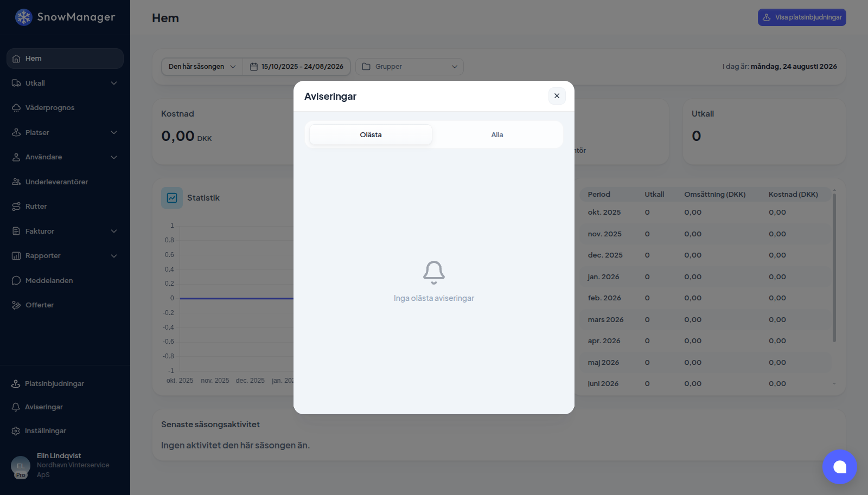Click the Platsinbjudningar icon in sidebar footer

tap(16, 384)
